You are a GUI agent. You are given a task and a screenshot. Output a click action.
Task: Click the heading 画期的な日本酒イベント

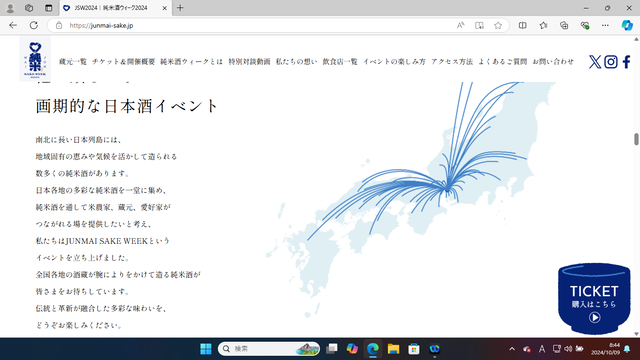click(127, 106)
